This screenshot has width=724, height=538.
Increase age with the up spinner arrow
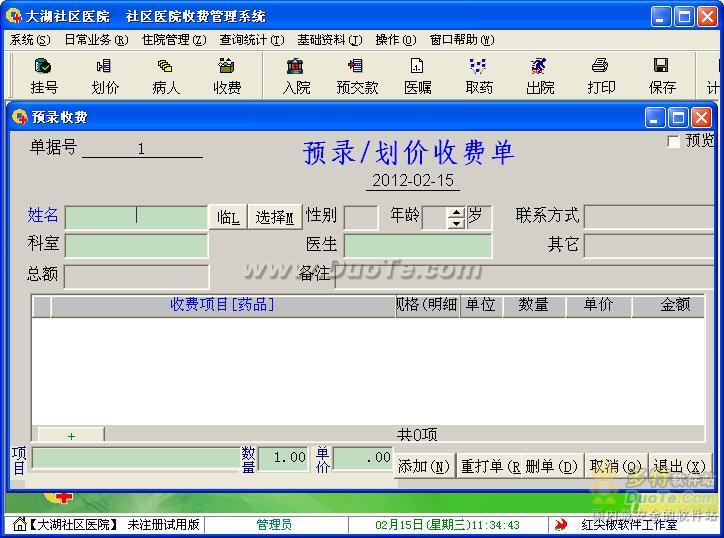click(x=456, y=212)
